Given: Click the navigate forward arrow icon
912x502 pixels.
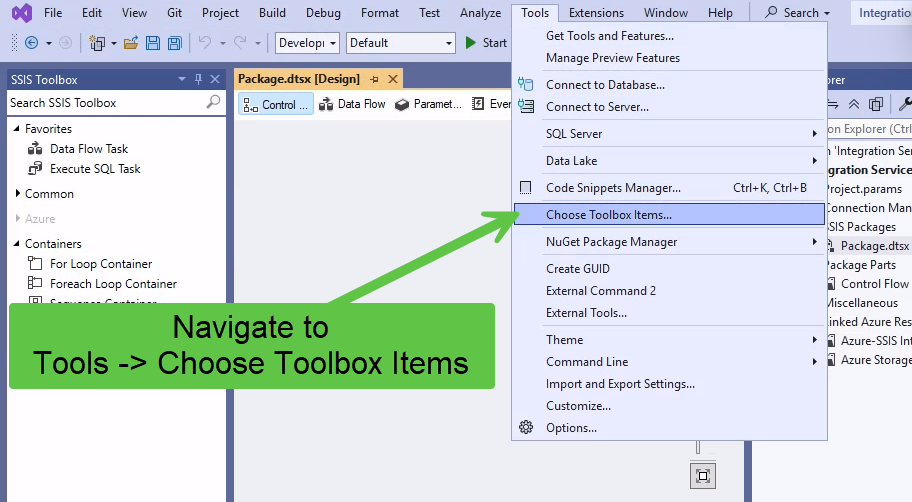Looking at the screenshot, I should coord(65,42).
